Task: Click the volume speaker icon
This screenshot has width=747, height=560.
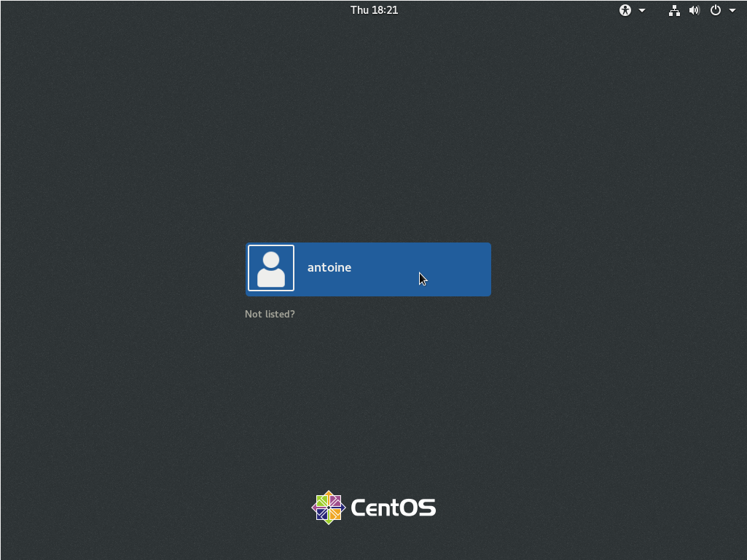Action: [694, 10]
